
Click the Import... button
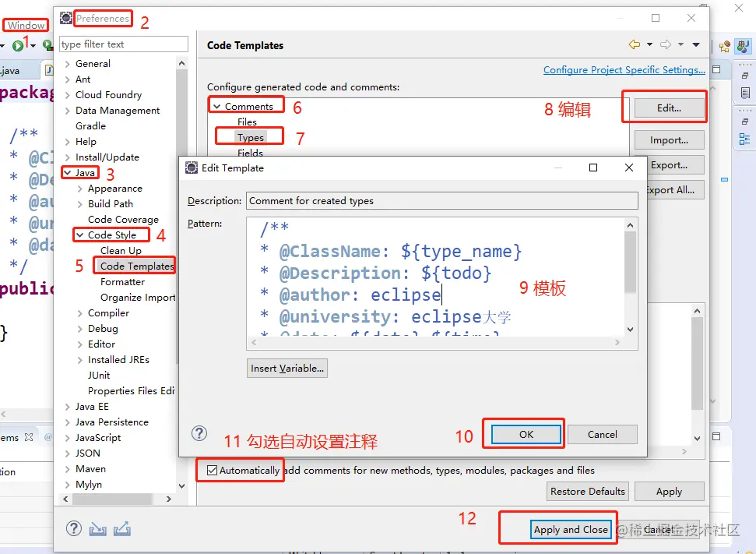[x=670, y=140]
